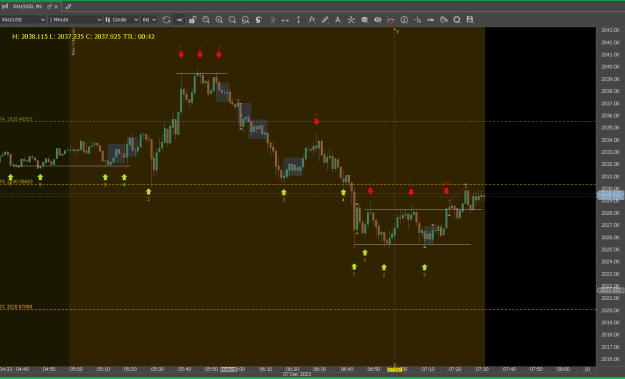Click the yellow time marker on the time axis
Image resolution: width=625 pixels, height=379 pixels.
click(x=395, y=369)
